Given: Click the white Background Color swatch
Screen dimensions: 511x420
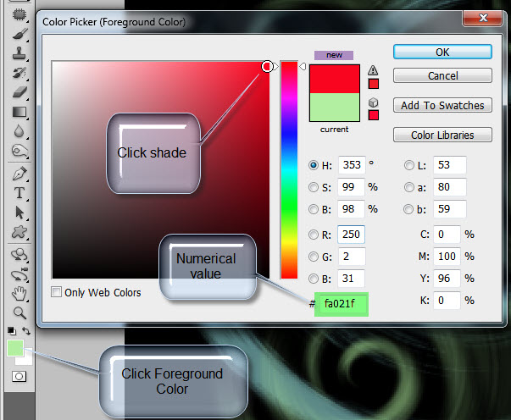Looking at the screenshot, I should [27, 359].
